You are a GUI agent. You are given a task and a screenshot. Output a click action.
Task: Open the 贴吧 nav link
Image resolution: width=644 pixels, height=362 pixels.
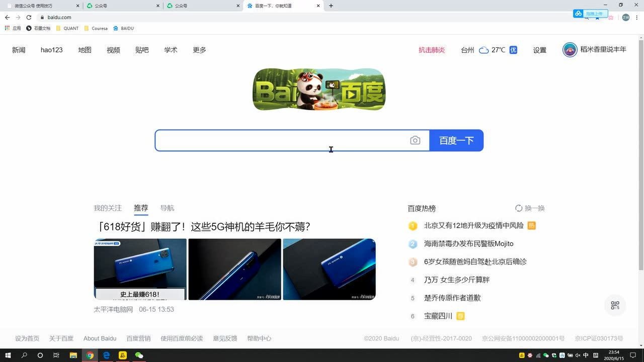coord(142,50)
